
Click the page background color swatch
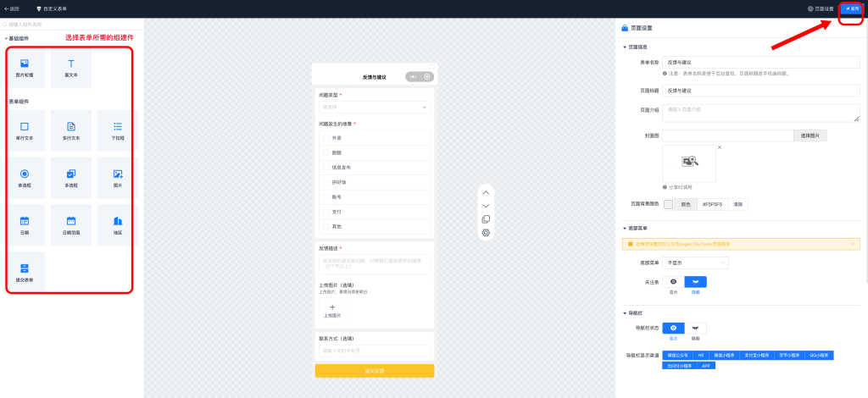click(x=669, y=204)
